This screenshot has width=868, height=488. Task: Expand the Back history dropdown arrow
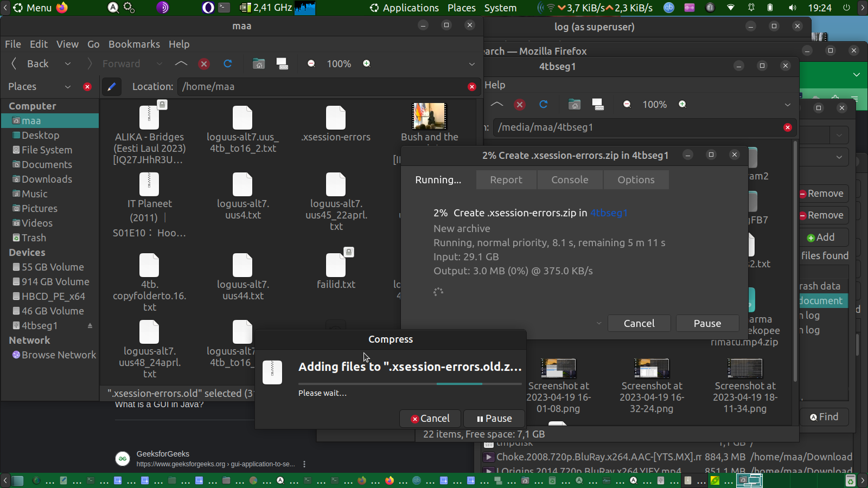[68, 64]
